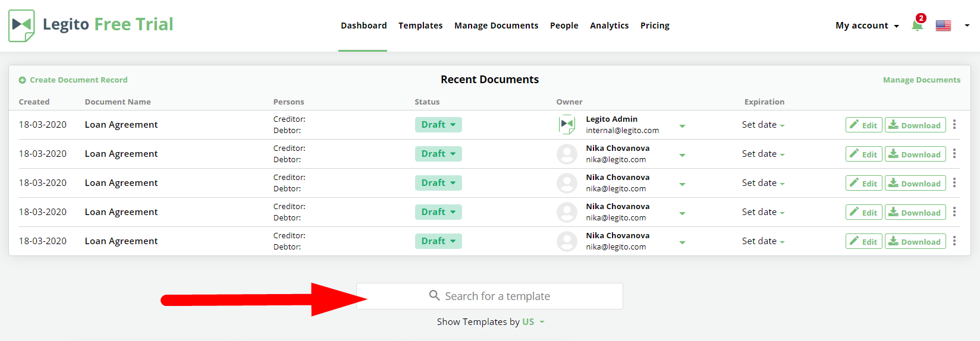Expand owner dropdown arrow in last row
The image size is (980, 341).
click(x=682, y=242)
